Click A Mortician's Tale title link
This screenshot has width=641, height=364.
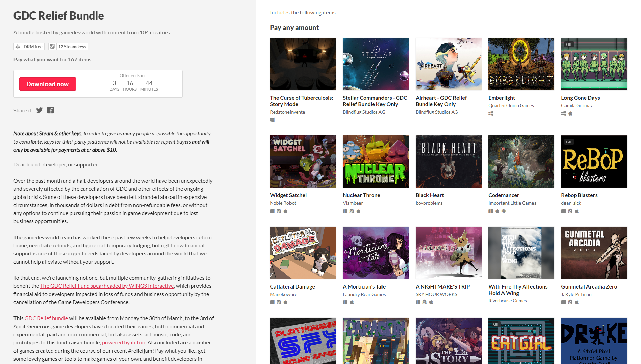(364, 286)
